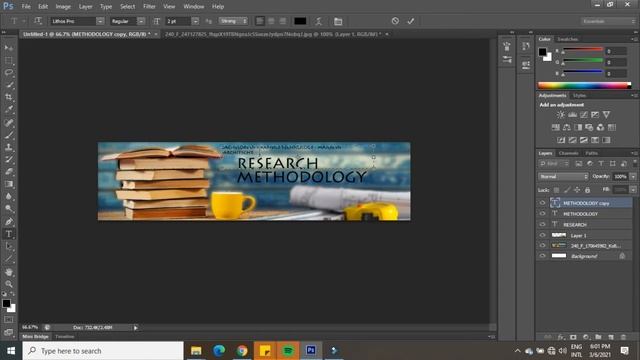Select the Eraser tool
640x360 pixels.
[9, 172]
